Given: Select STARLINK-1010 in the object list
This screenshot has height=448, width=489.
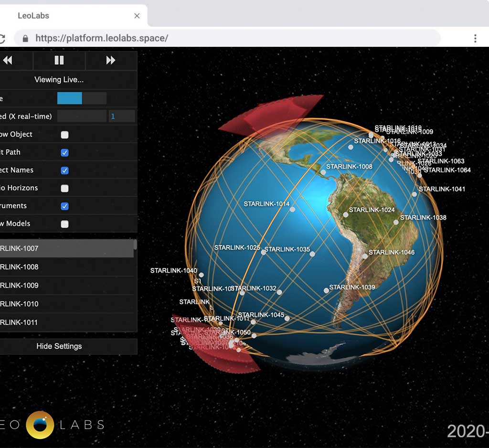Looking at the screenshot, I should click(67, 304).
